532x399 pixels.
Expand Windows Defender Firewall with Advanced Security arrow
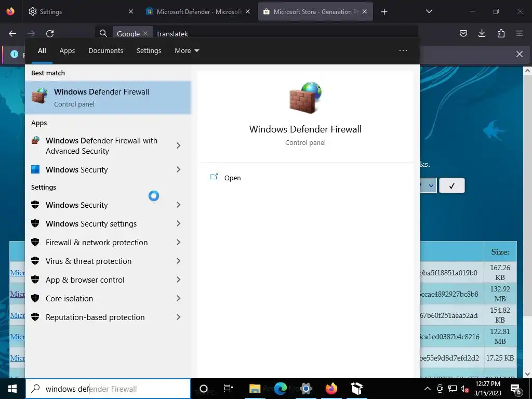click(179, 145)
